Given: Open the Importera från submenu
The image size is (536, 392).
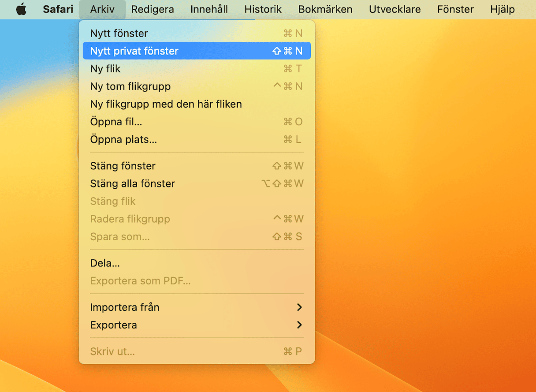Looking at the screenshot, I should [197, 307].
